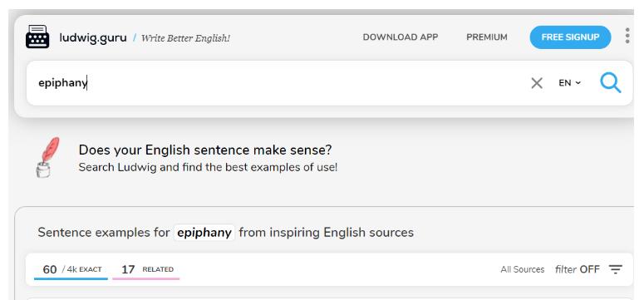Click the Does your English sentence make sense heading
Screen dimensions: 644x300
coord(205,150)
